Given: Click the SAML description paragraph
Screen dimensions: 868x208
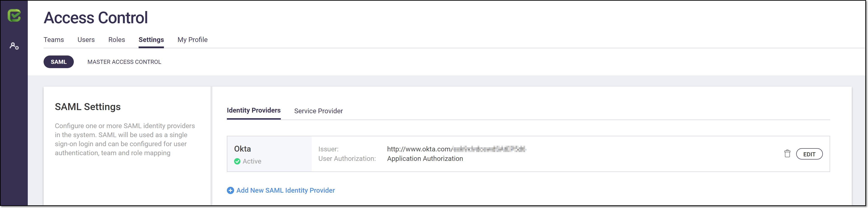Looking at the screenshot, I should 125,139.
